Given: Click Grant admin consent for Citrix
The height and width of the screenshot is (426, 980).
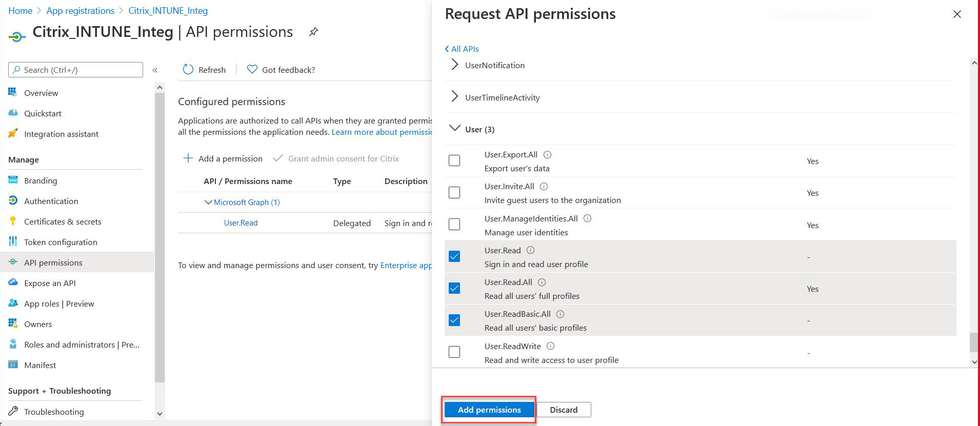Looking at the screenshot, I should (336, 158).
